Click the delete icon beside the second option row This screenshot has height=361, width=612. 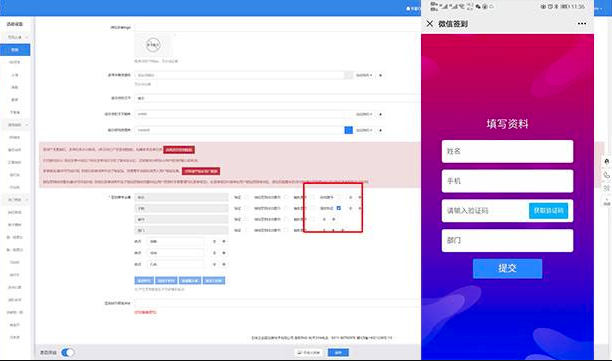[214, 253]
